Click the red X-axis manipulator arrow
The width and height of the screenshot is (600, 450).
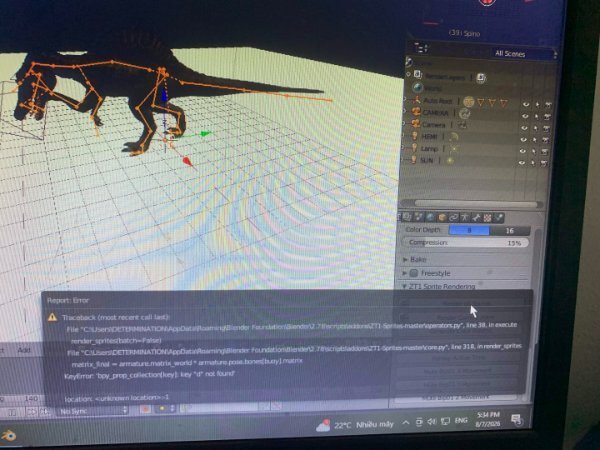188,161
